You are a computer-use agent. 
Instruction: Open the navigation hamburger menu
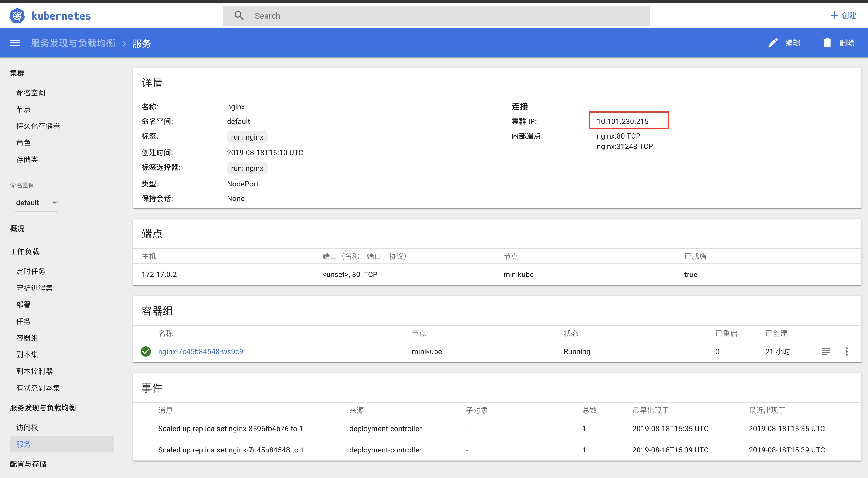coord(15,43)
